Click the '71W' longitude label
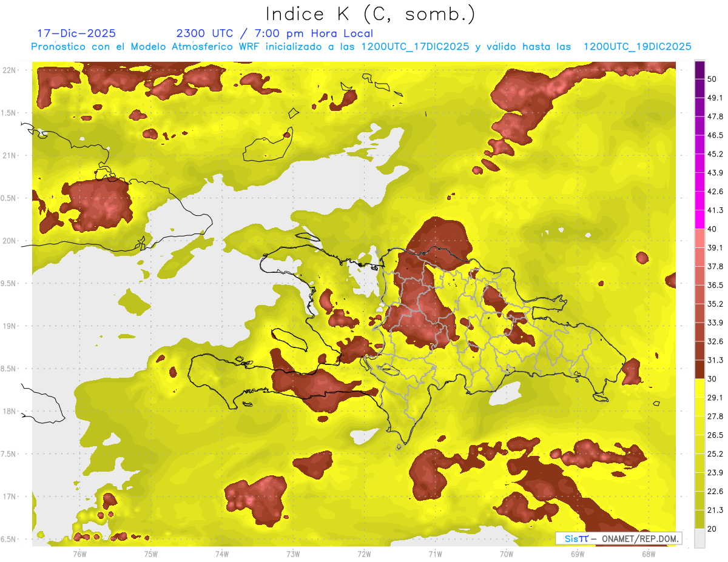Image resolution: width=728 pixels, height=562 pixels. [x=435, y=554]
